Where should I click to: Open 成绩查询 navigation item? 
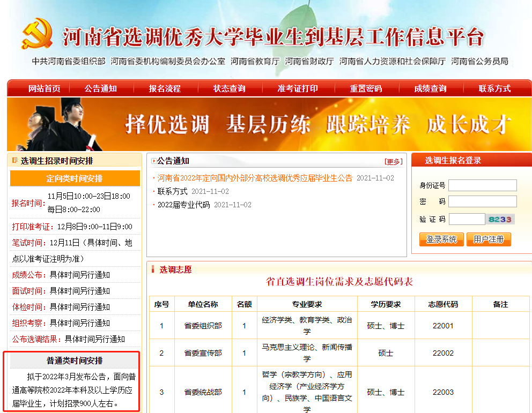pyautogui.click(x=430, y=88)
